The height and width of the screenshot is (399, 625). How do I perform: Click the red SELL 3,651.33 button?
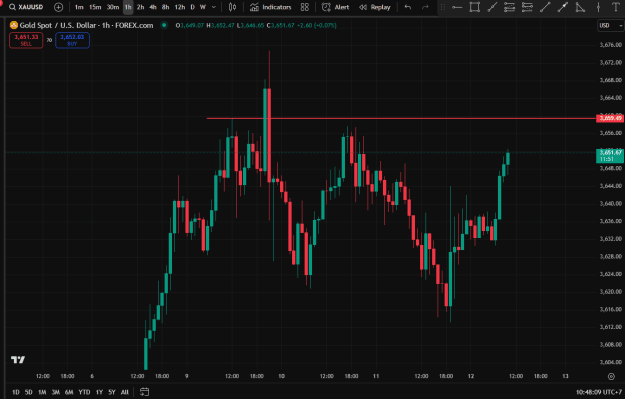click(26, 40)
